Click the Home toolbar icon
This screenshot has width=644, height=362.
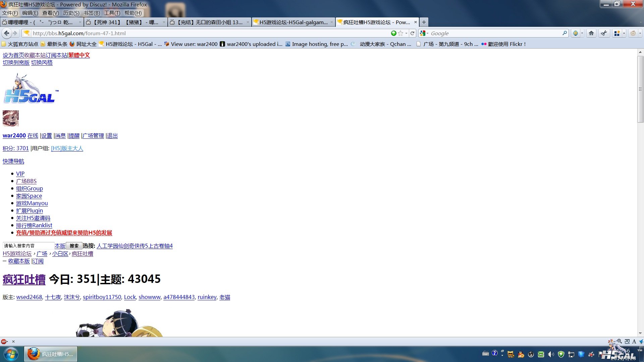pos(591,33)
